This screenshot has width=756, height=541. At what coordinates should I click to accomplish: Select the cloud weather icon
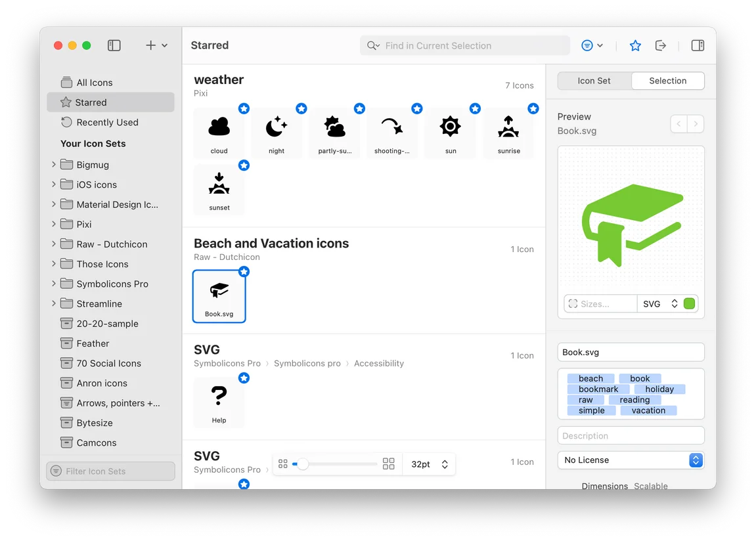[x=219, y=132]
